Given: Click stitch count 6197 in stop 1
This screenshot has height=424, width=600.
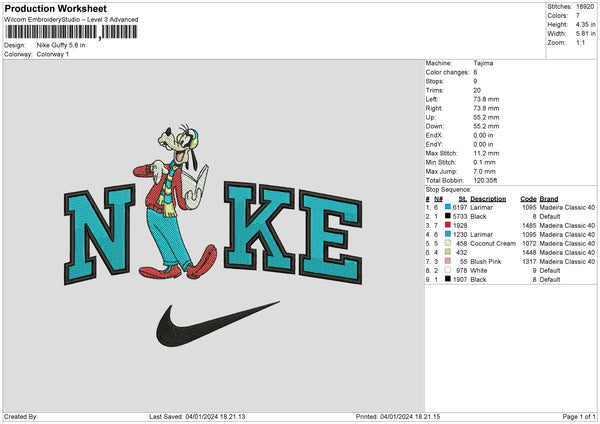Looking at the screenshot, I should tap(460, 207).
